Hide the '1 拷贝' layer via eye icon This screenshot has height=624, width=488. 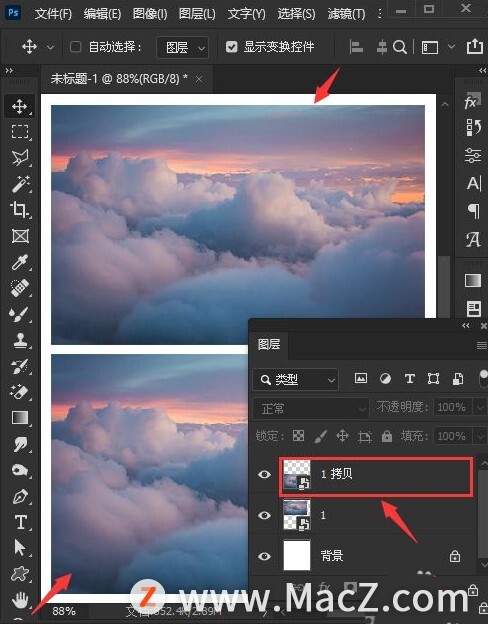[x=264, y=474]
